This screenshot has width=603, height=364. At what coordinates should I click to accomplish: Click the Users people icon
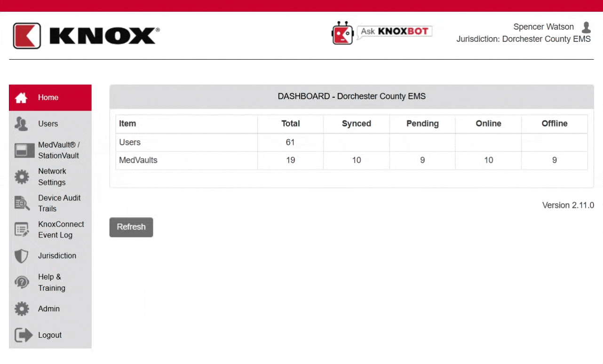pyautogui.click(x=21, y=124)
